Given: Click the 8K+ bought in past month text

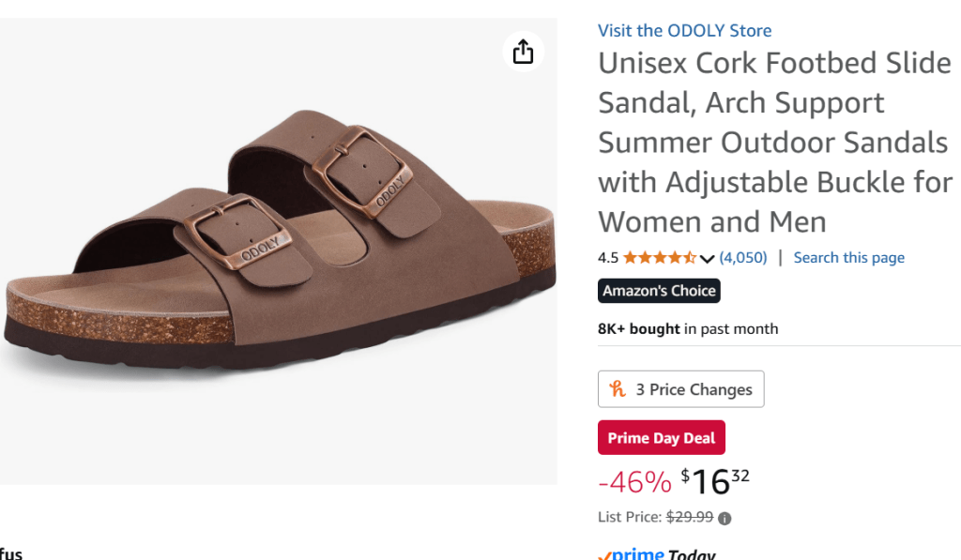Looking at the screenshot, I should tap(687, 328).
